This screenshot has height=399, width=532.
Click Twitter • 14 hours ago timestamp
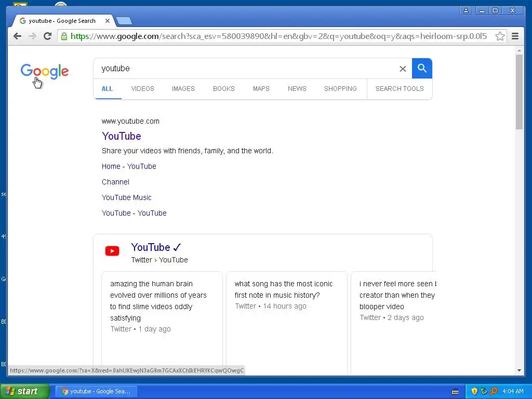tap(271, 306)
